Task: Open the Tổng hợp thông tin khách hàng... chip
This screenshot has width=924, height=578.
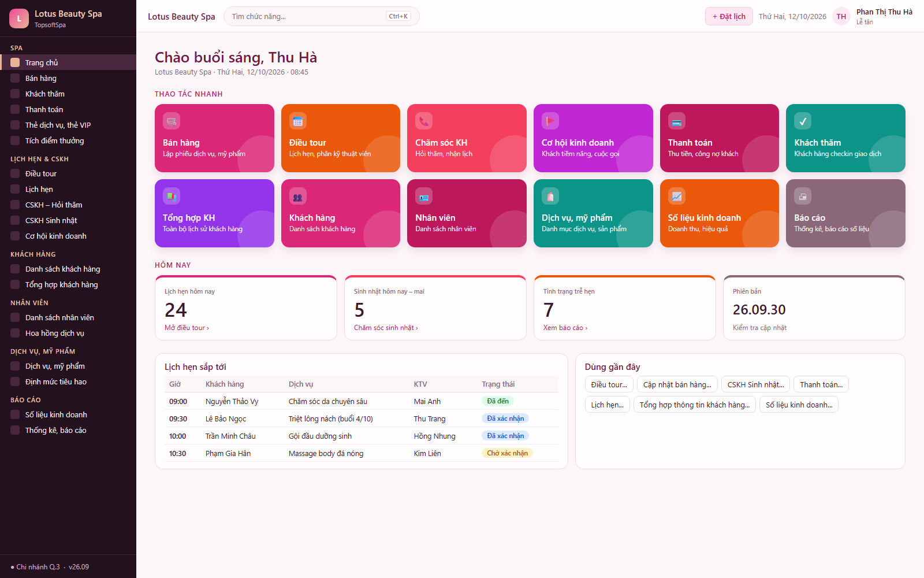Action: tap(695, 405)
